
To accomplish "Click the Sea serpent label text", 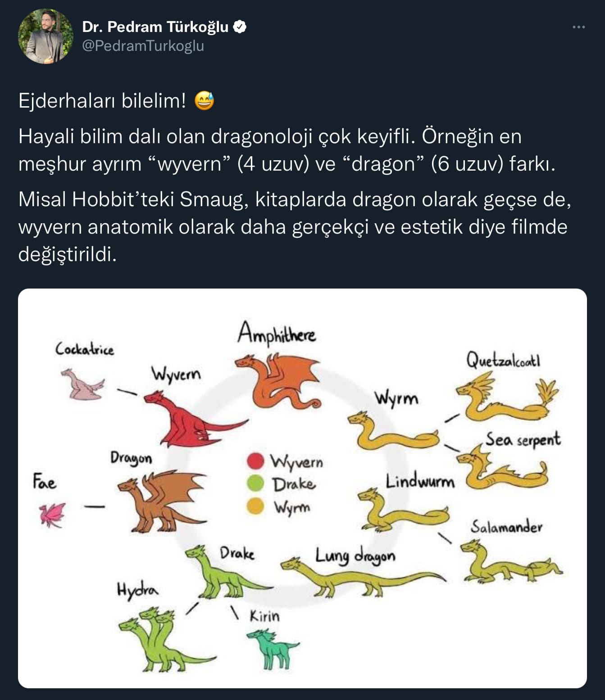I will (x=523, y=439).
